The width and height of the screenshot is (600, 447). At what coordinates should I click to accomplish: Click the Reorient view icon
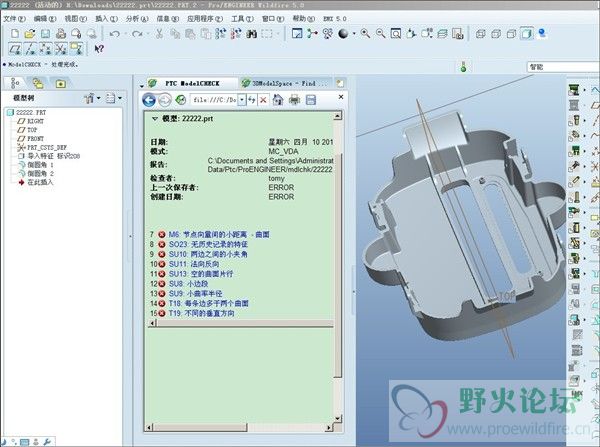(411, 34)
